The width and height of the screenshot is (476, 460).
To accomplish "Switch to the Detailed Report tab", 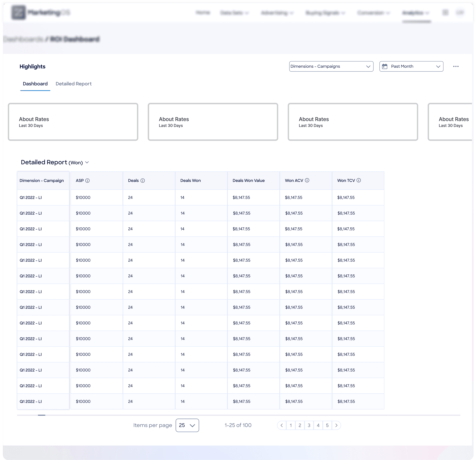I will (74, 84).
